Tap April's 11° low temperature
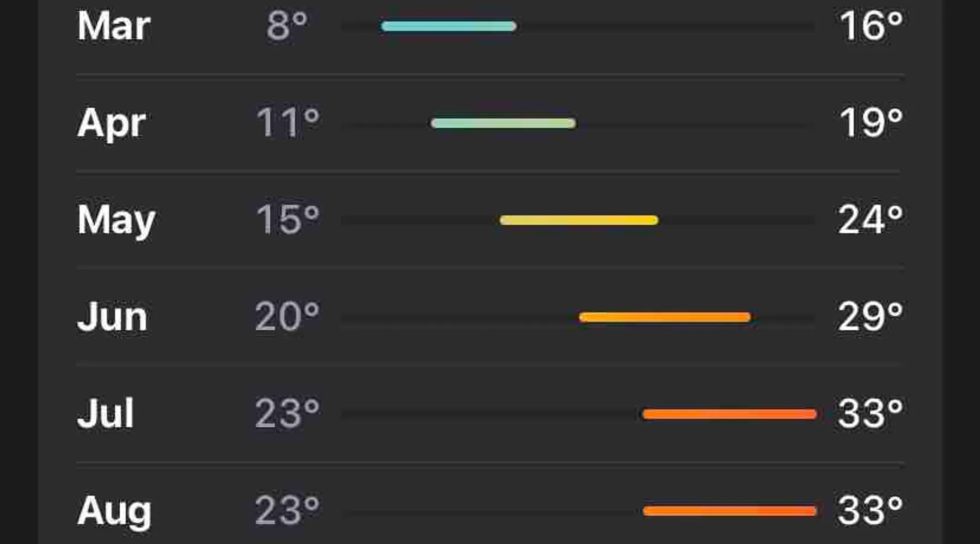Image resolution: width=980 pixels, height=544 pixels. tap(288, 122)
